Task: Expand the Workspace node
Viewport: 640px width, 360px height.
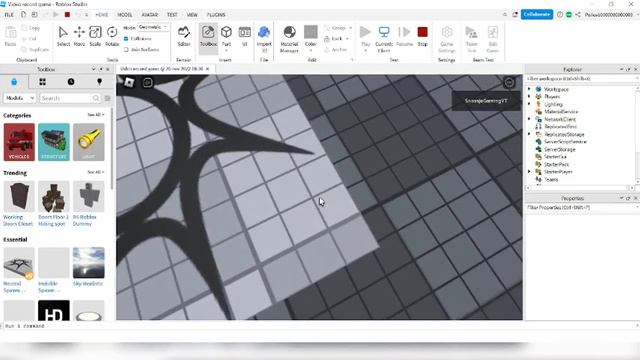Action: pyautogui.click(x=529, y=89)
